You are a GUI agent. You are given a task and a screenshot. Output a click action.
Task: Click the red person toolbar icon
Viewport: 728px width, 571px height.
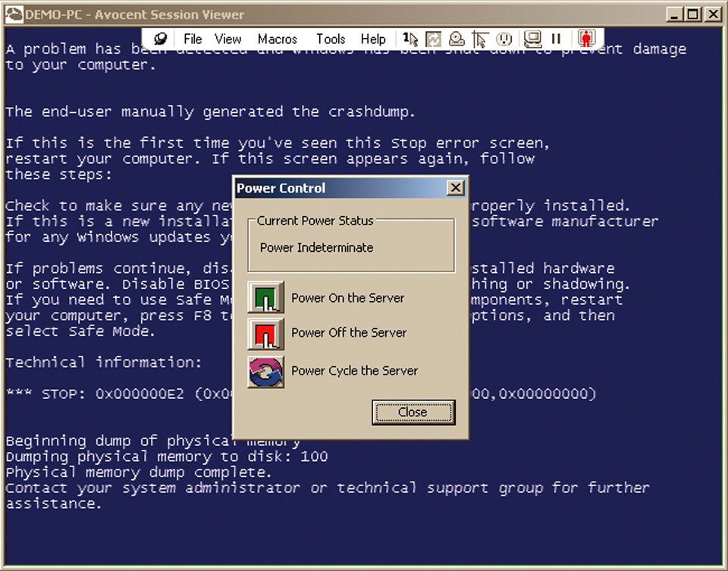(586, 39)
